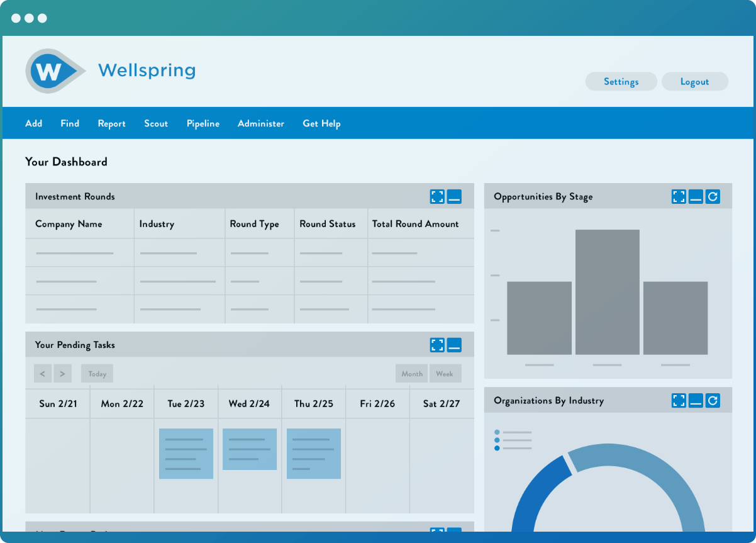The width and height of the screenshot is (756, 543).
Task: Expand the Investment Rounds panel to fullscreen
Action: pos(437,196)
